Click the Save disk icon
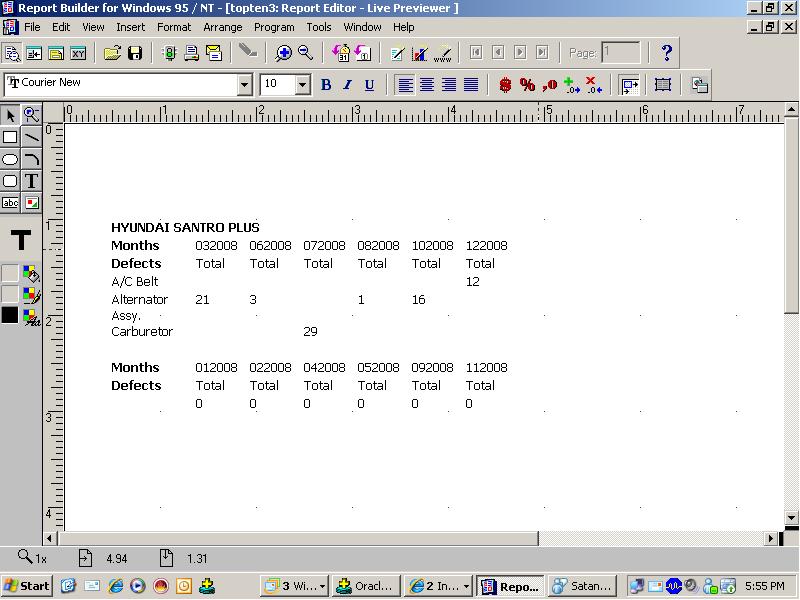This screenshot has height=600, width=800. coord(134,53)
